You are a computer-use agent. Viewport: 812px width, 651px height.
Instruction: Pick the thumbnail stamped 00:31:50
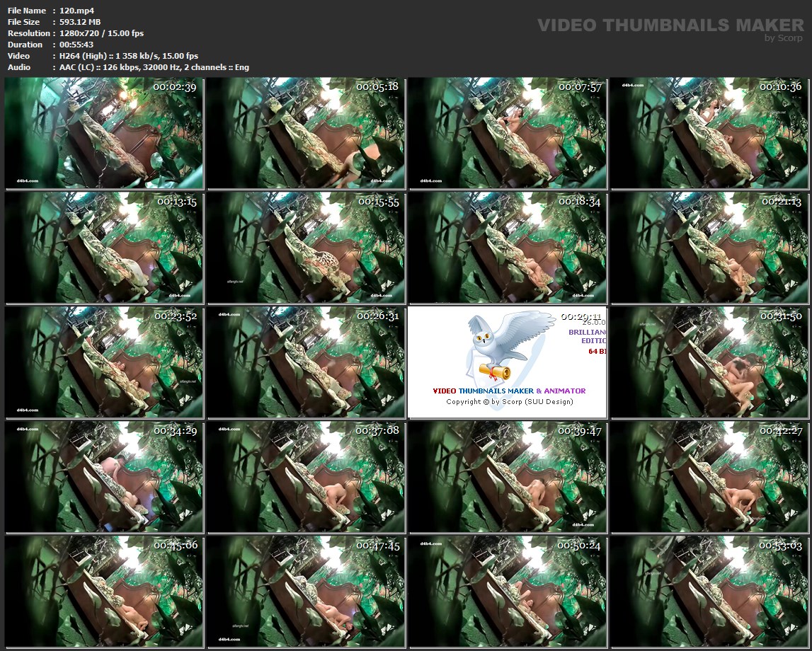pos(709,362)
